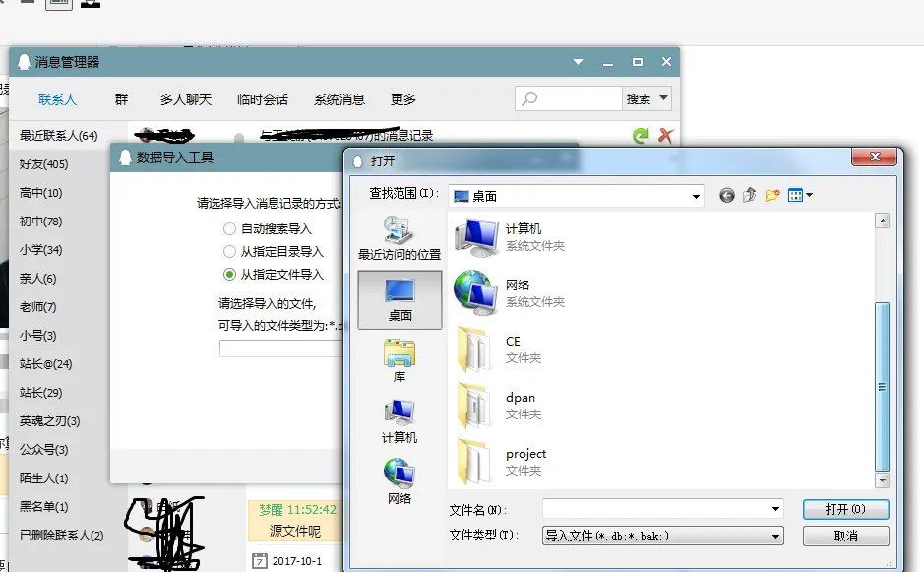
Task: Click the back arrow in Open dialog
Action: (727, 196)
